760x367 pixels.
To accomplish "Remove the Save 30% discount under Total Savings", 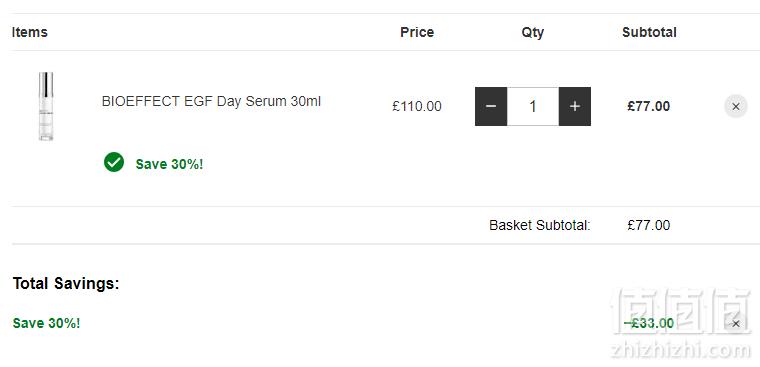I will point(736,323).
